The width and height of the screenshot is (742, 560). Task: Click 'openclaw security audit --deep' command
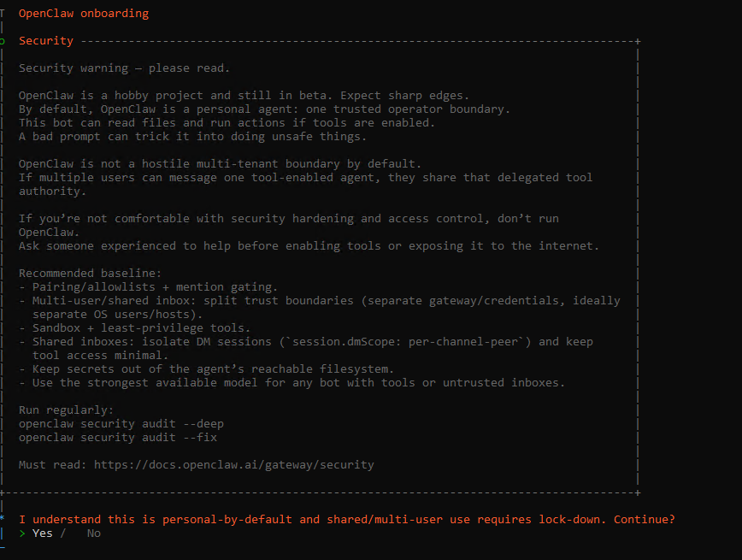tap(121, 424)
